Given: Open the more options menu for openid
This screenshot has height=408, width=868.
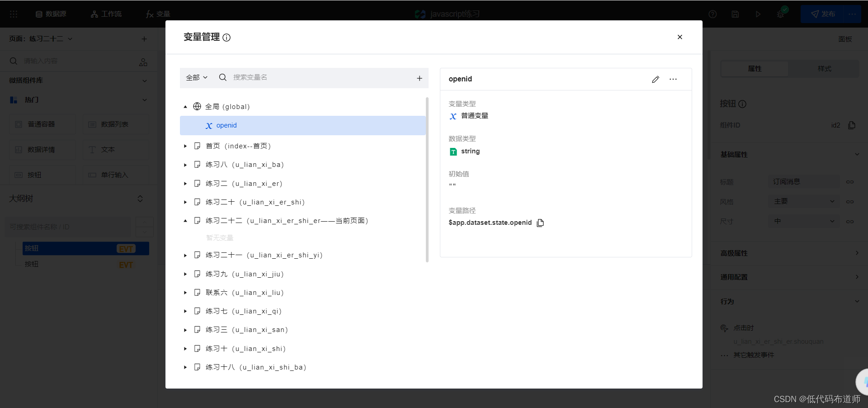Looking at the screenshot, I should pos(673,79).
